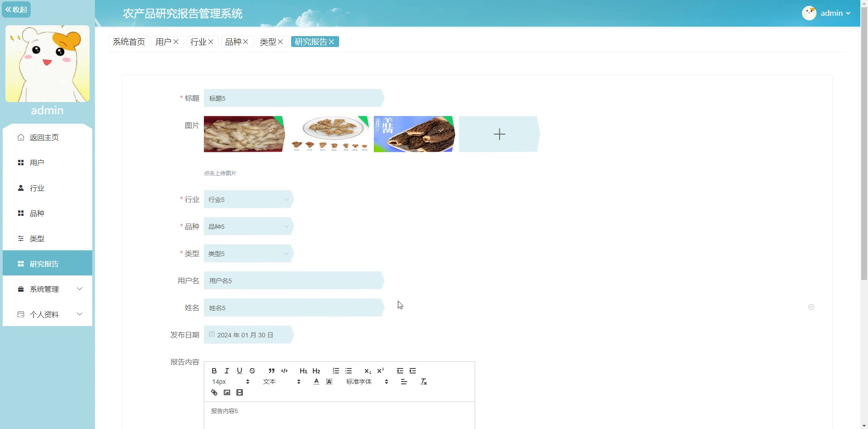Collapse the sidebar with 收起 button
Screen dimensions: 868x429
[16, 9]
